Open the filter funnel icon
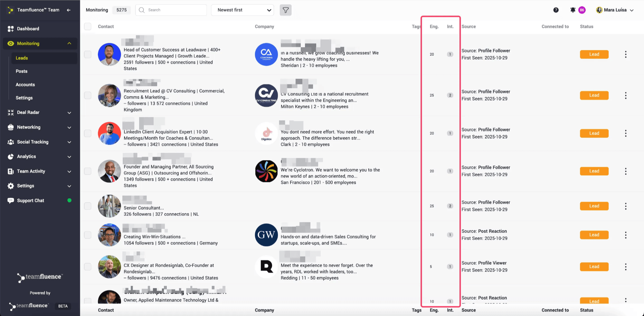The image size is (644, 316). [x=286, y=10]
